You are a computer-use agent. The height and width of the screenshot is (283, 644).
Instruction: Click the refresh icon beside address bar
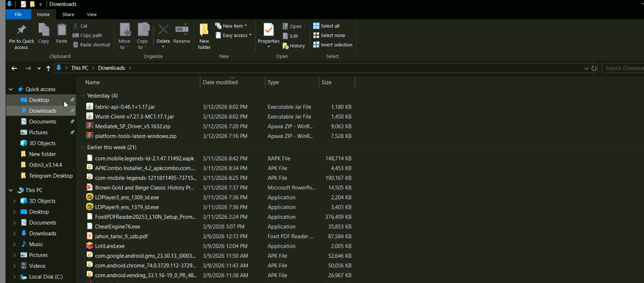594,68
